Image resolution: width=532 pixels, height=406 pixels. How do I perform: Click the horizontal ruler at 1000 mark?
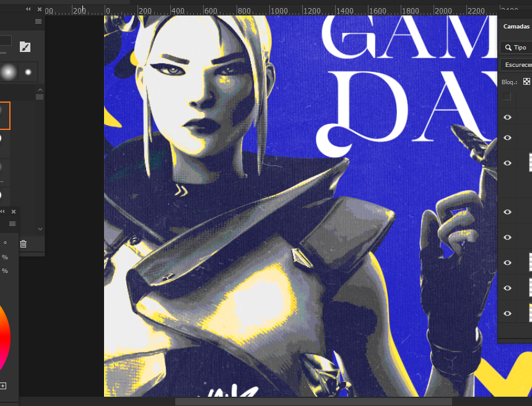pos(279,11)
